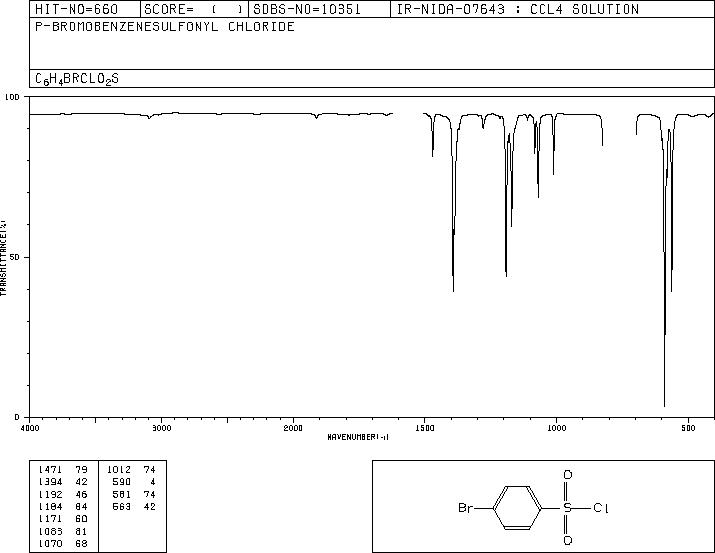The height and width of the screenshot is (553, 715).
Task: Click the transmittance value 46 beside 1192
Action: pos(82,494)
